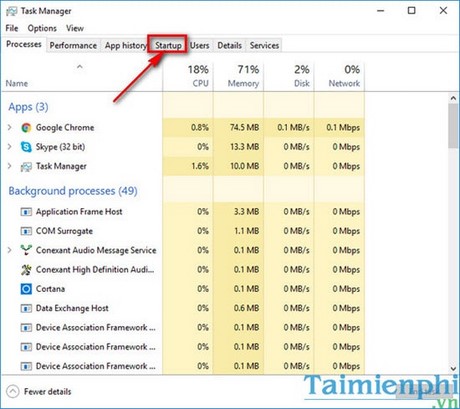460x409 pixels.
Task: Click Application Frame Host's 3.3 MB value
Action: point(246,212)
